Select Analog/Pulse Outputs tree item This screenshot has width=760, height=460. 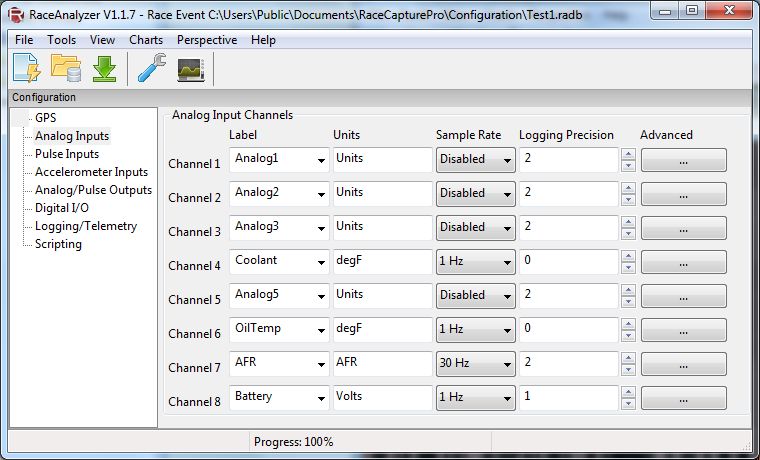(93, 190)
